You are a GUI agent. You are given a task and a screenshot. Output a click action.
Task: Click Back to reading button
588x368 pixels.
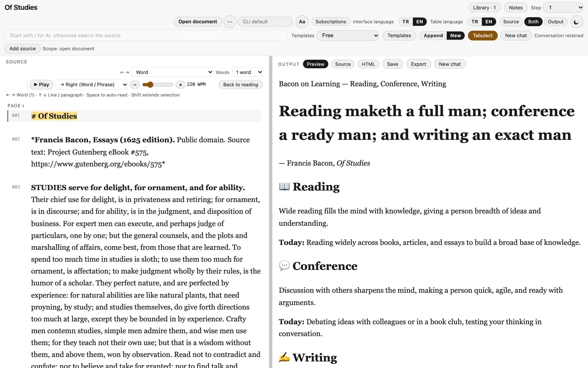[x=241, y=85]
